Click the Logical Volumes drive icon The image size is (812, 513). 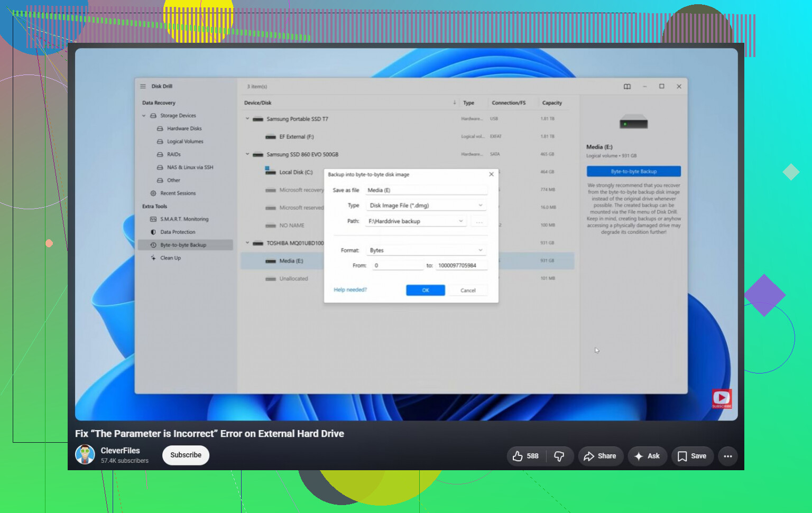click(160, 142)
